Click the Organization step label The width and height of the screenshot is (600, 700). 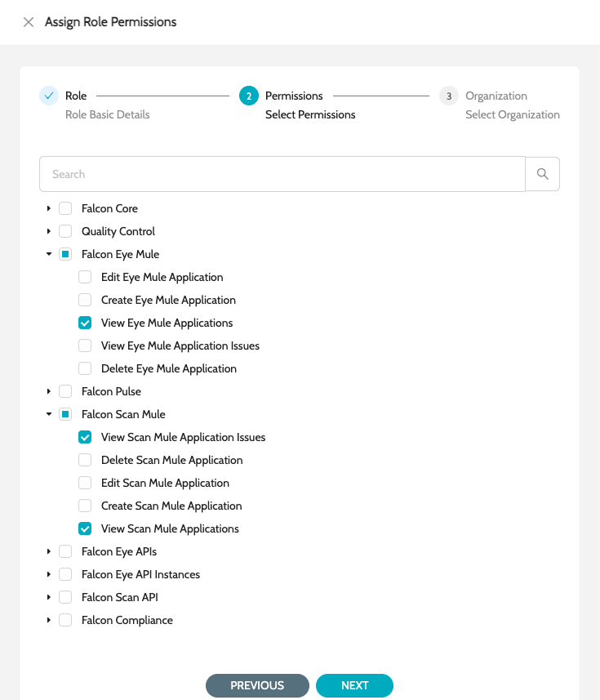496,96
